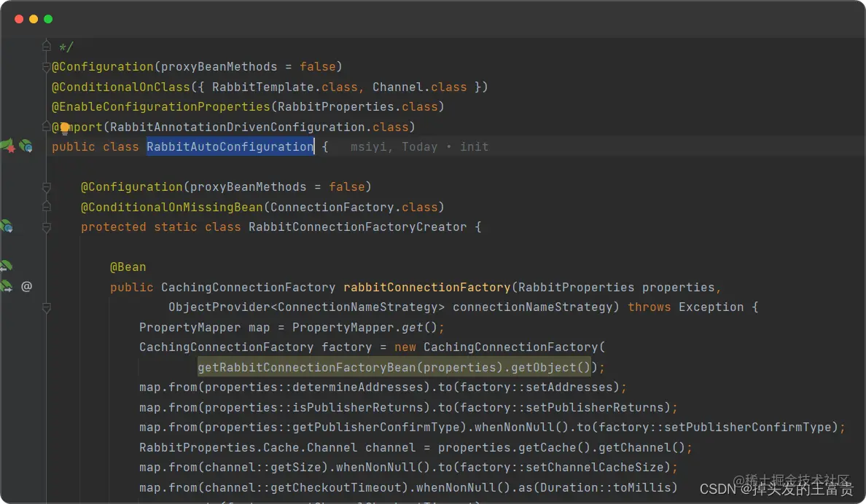Click the @EnableConfigurationProperties annotation
This screenshot has height=504, width=866.
click(x=160, y=106)
